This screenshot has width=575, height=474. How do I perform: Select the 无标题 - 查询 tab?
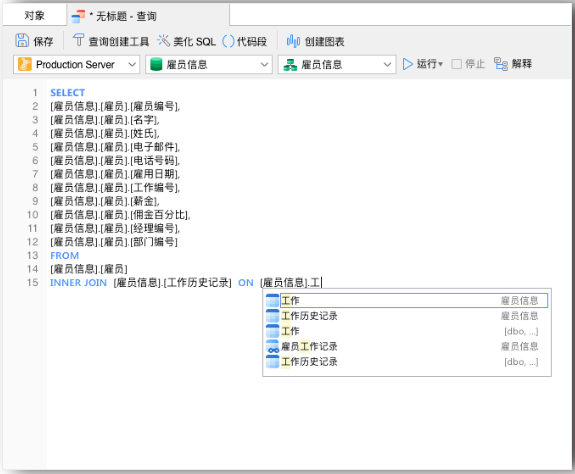click(x=149, y=16)
